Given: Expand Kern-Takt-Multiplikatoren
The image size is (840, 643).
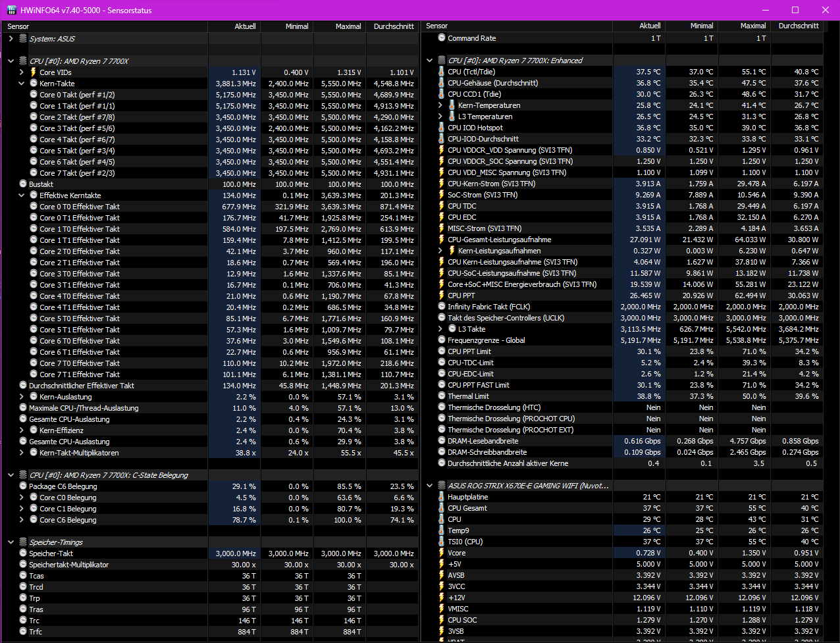Looking at the screenshot, I should (21, 453).
